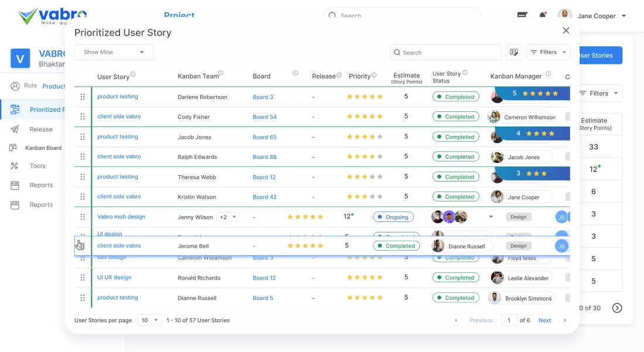
Task: Click info icon next to User Story header
Action: [x=133, y=74]
